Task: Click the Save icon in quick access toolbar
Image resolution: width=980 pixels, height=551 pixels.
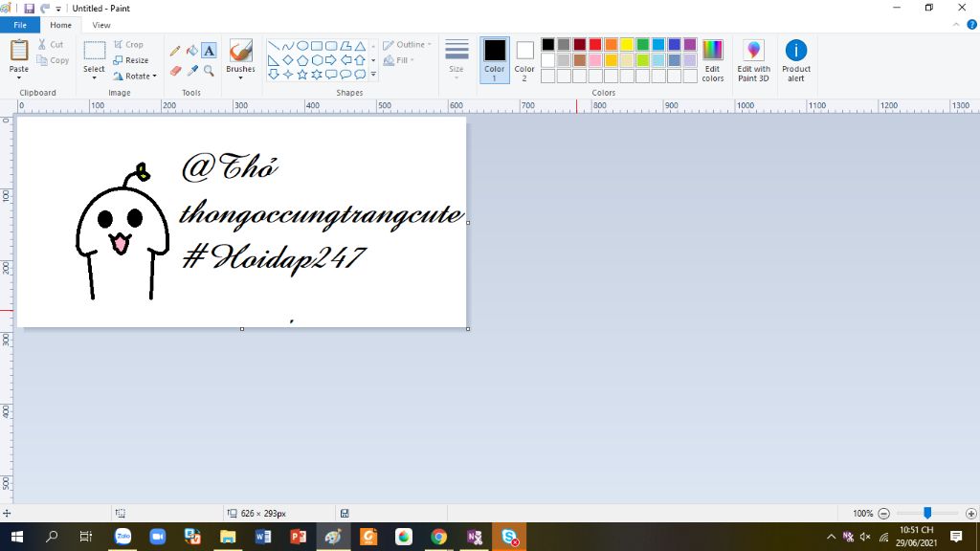Action: (30, 8)
